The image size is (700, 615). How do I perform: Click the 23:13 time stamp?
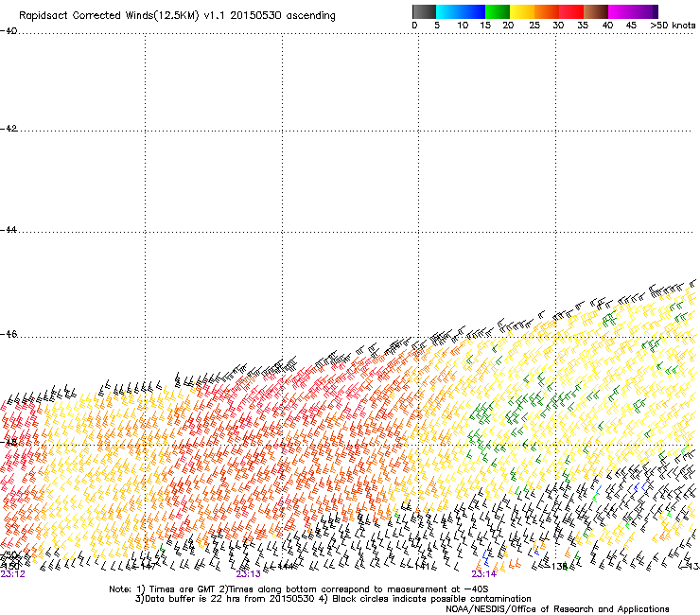pos(248,574)
